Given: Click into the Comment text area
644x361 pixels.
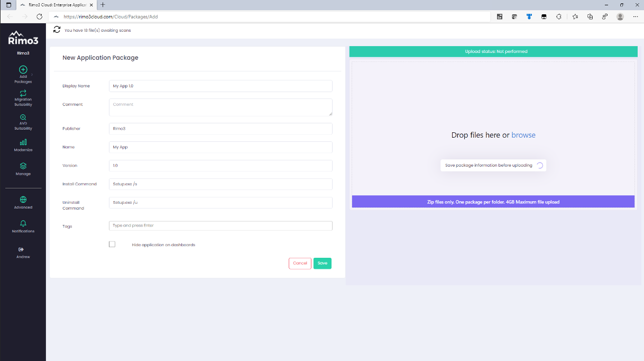Looking at the screenshot, I should pyautogui.click(x=220, y=107).
